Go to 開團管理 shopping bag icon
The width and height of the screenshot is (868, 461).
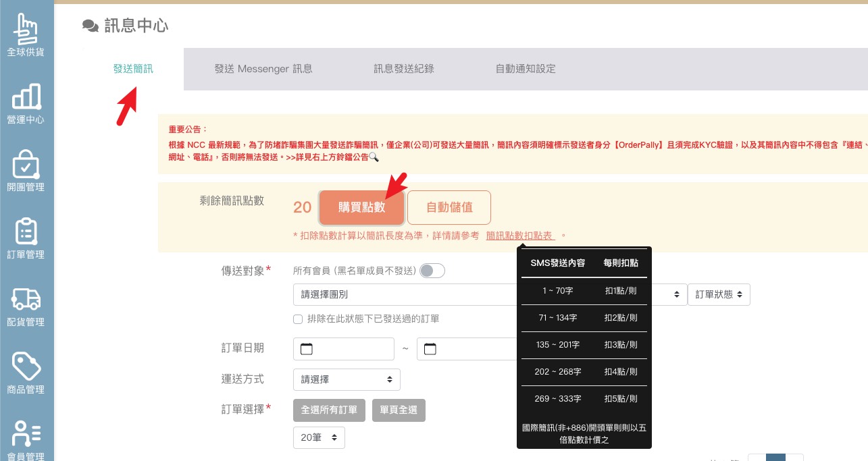click(x=26, y=170)
